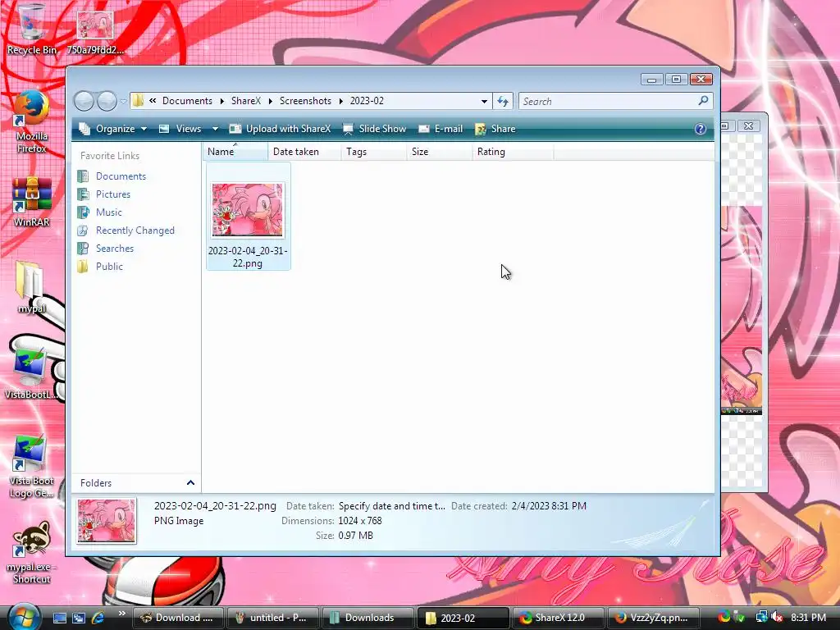Switch to untitled - P... taskbar window

pos(273,618)
